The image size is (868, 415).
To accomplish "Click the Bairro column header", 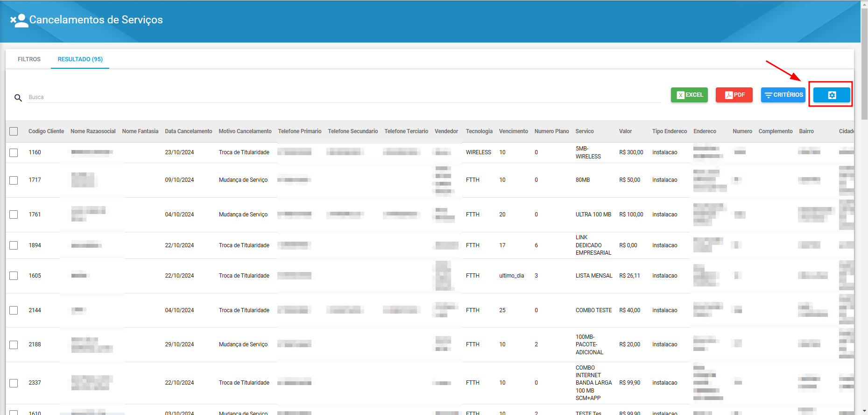I will pyautogui.click(x=806, y=131).
